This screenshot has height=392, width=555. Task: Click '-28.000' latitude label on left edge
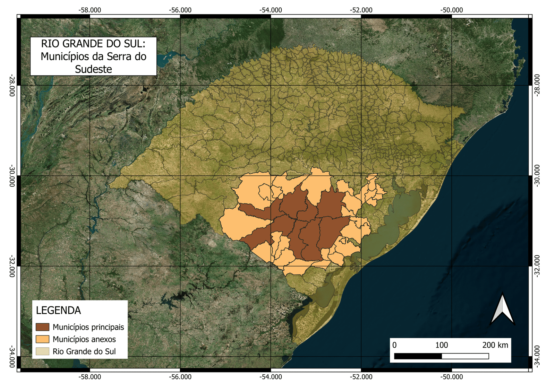(12, 85)
